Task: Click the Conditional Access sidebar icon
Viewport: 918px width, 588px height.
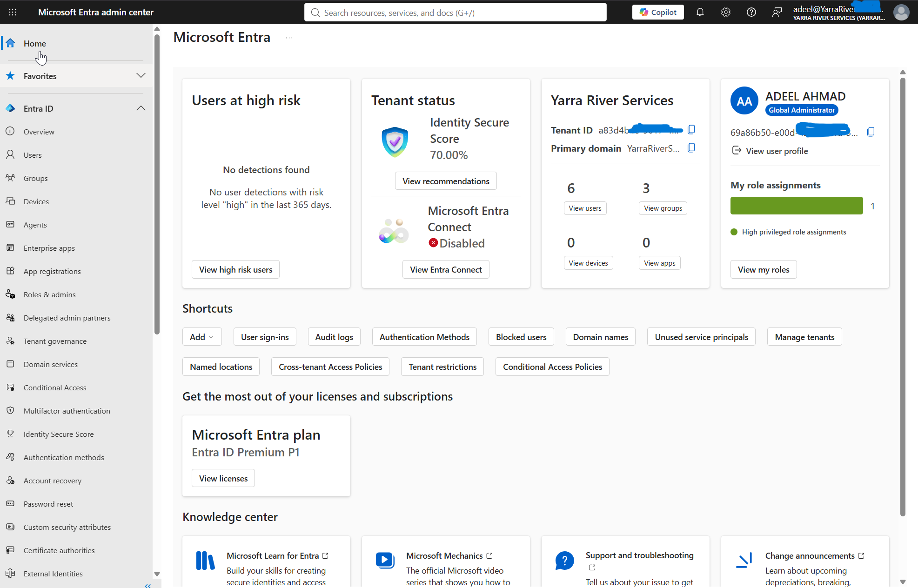Action: tap(10, 387)
